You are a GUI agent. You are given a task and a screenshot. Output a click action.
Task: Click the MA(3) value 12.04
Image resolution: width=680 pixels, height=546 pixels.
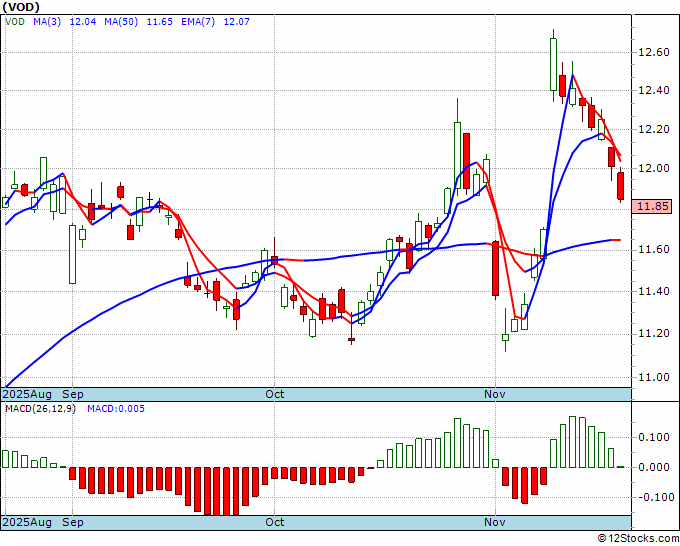click(83, 21)
